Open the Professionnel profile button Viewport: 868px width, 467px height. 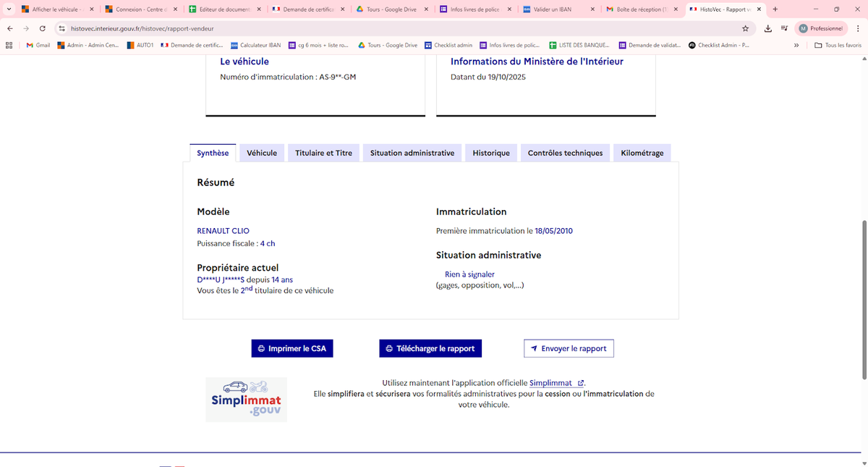[820, 28]
